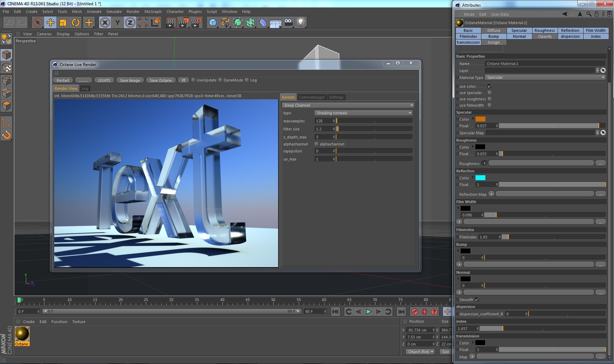Image resolution: width=614 pixels, height=364 pixels.
Task: Switch to the Settings tab in Octane
Action: pos(336,97)
